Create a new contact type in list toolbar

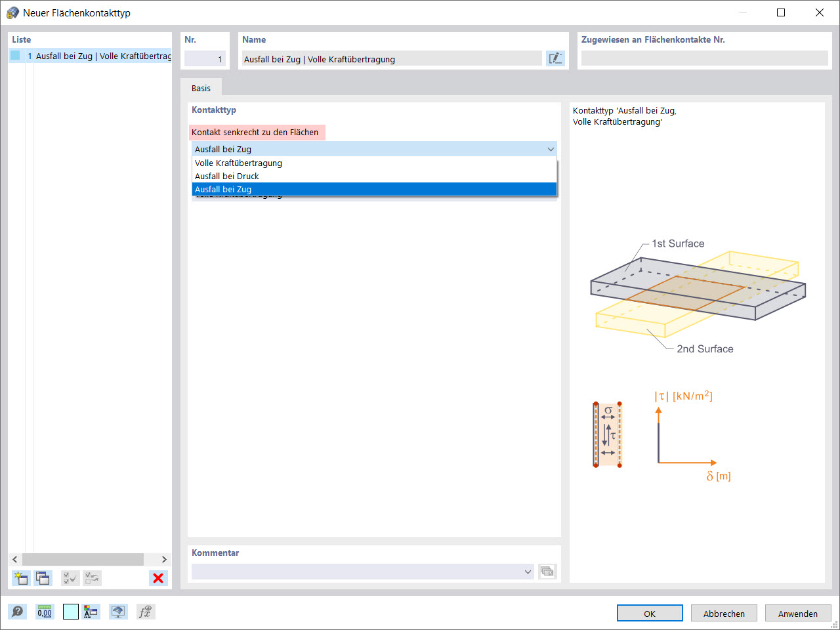click(21, 578)
